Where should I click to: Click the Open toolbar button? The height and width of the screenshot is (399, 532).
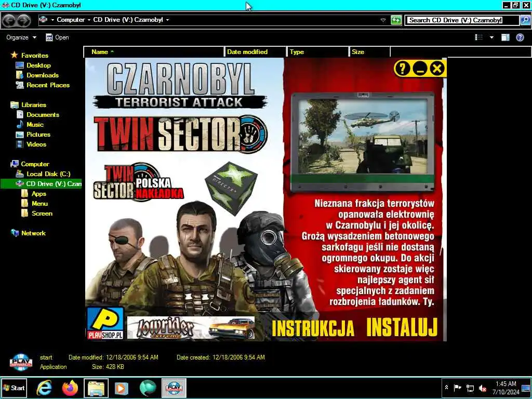point(57,37)
